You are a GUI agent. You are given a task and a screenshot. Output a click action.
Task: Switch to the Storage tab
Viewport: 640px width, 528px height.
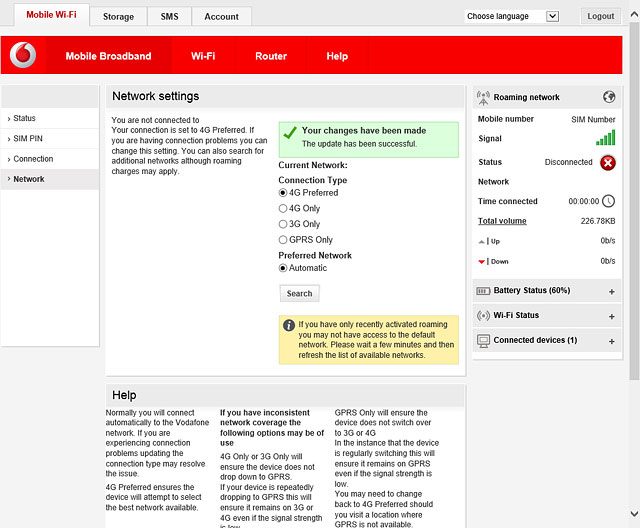(118, 17)
